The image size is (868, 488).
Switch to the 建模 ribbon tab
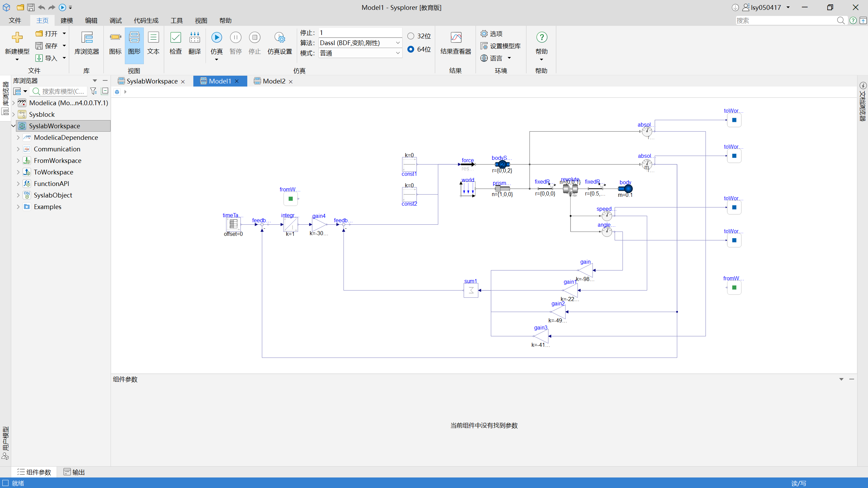(67, 21)
